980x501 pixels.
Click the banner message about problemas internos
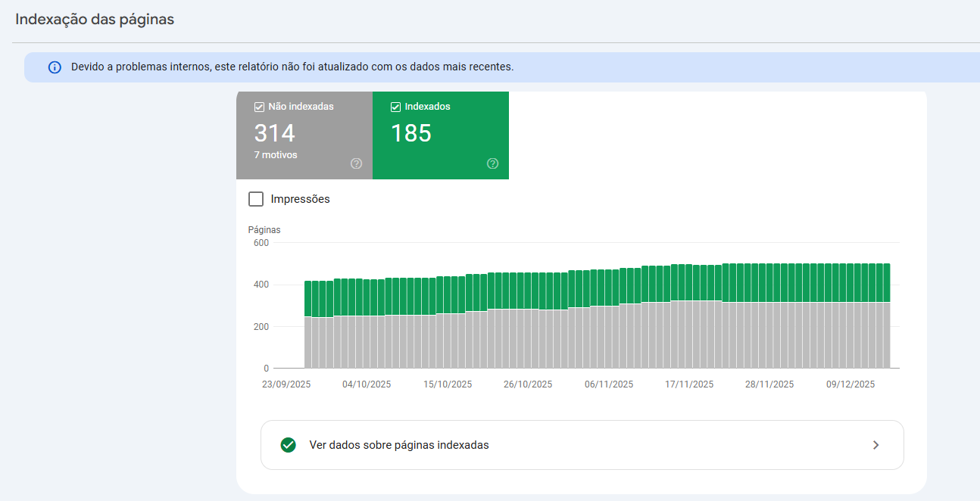292,67
